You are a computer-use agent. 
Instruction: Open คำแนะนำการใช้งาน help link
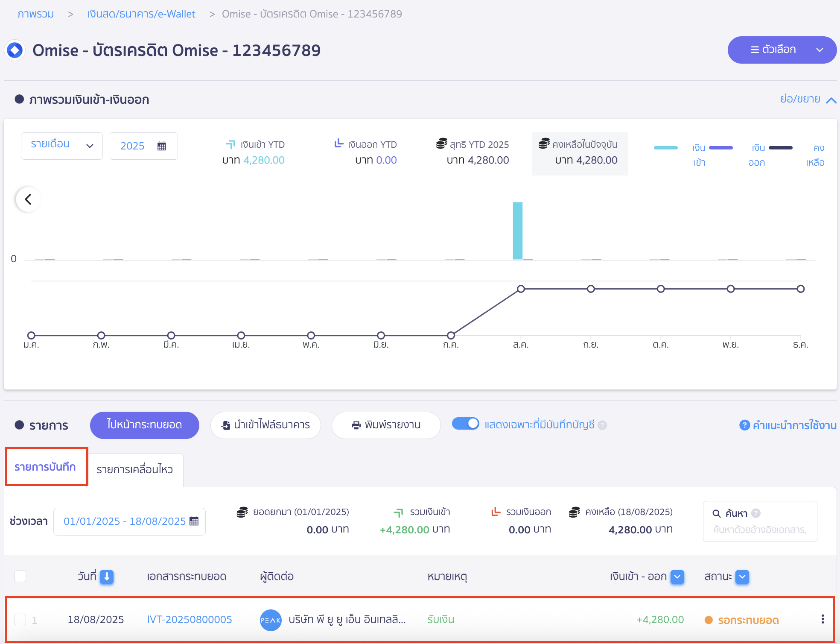click(x=788, y=425)
